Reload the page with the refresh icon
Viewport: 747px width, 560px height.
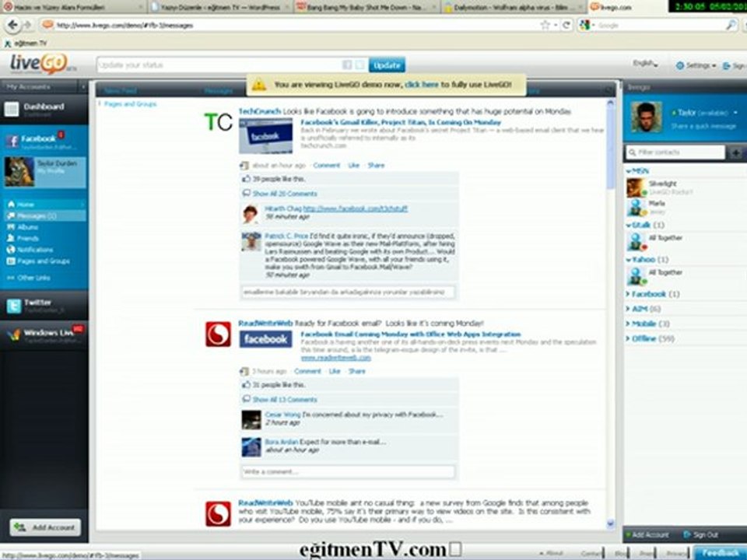pyautogui.click(x=566, y=25)
